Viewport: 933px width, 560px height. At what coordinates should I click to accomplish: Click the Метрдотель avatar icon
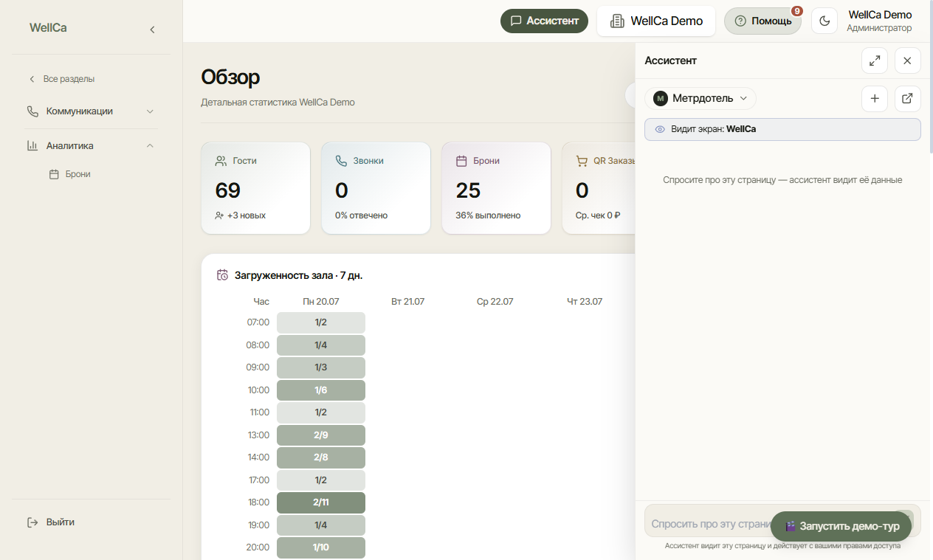pyautogui.click(x=661, y=98)
